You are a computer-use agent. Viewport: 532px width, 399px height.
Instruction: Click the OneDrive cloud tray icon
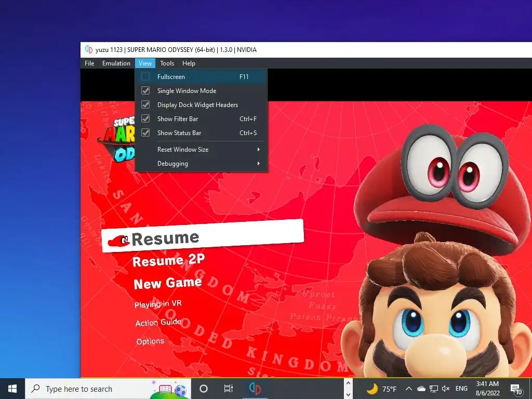421,389
